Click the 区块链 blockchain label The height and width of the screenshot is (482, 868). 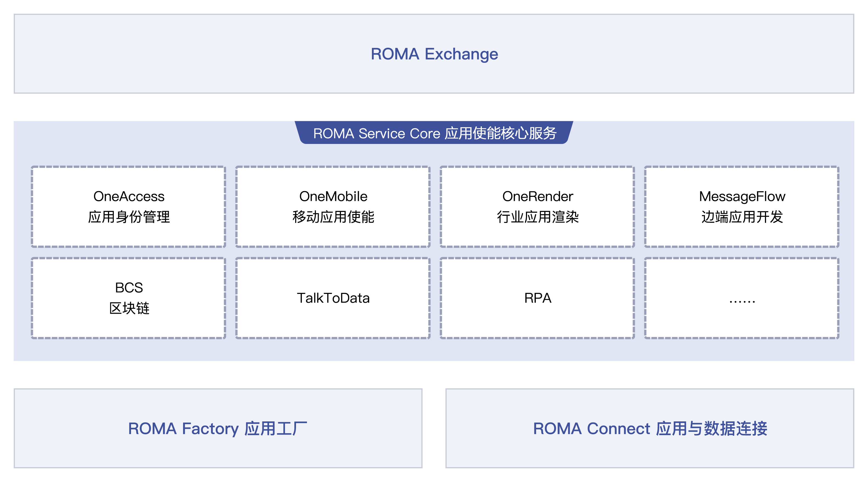click(129, 308)
